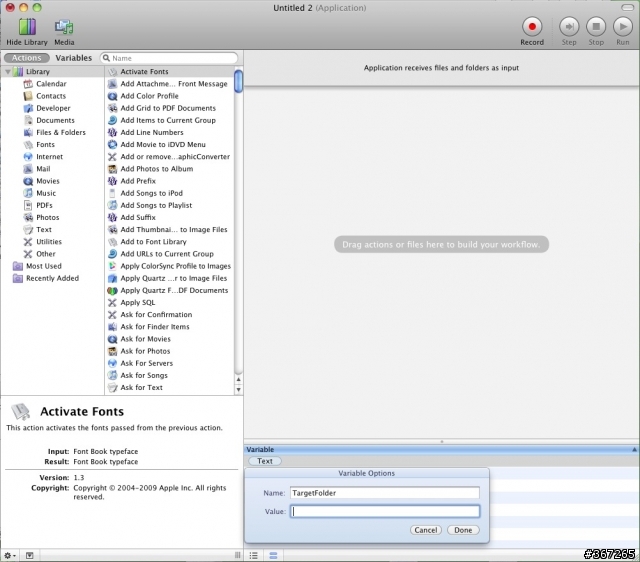This screenshot has width=640, height=562.
Task: Toggle the description pane button
Action: [29, 555]
